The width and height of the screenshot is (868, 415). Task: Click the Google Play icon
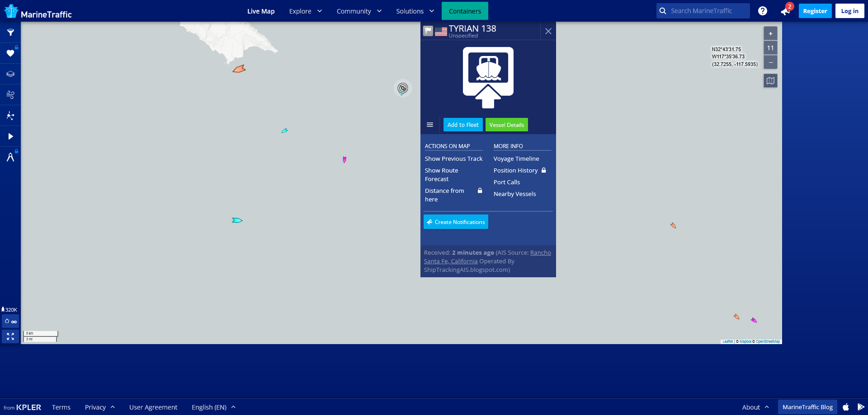861,407
